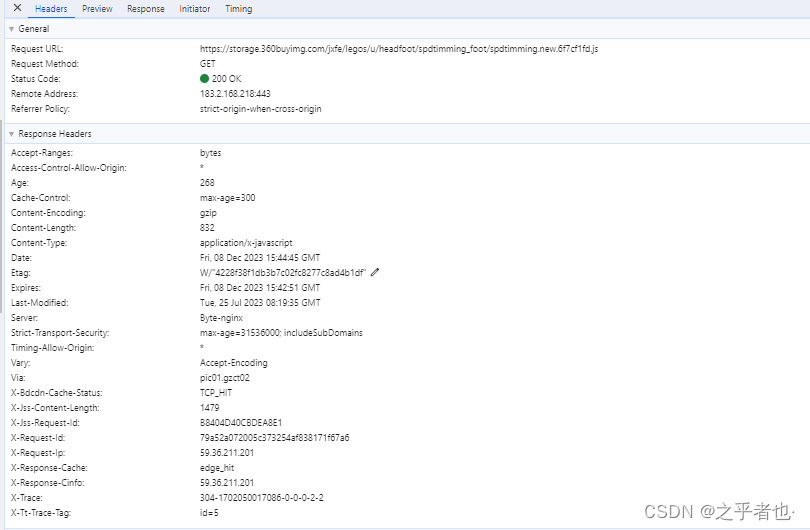Select Expires value 15:42:51 GMT
810x530 pixels.
click(260, 288)
